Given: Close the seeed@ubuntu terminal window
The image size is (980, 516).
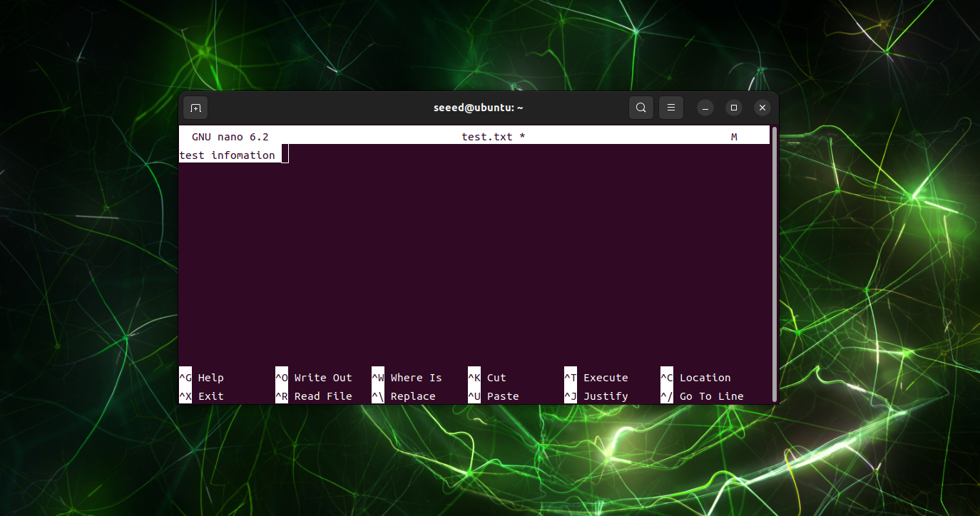Looking at the screenshot, I should pos(762,108).
